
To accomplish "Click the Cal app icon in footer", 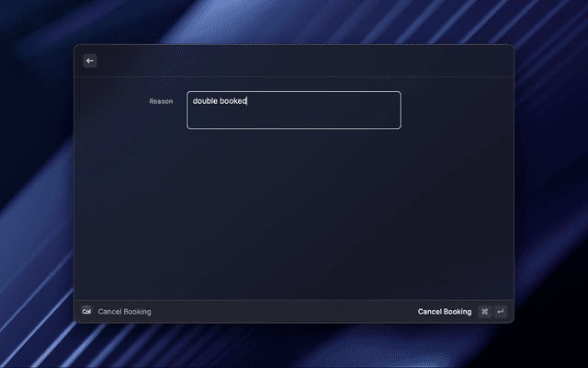I will click(x=86, y=312).
